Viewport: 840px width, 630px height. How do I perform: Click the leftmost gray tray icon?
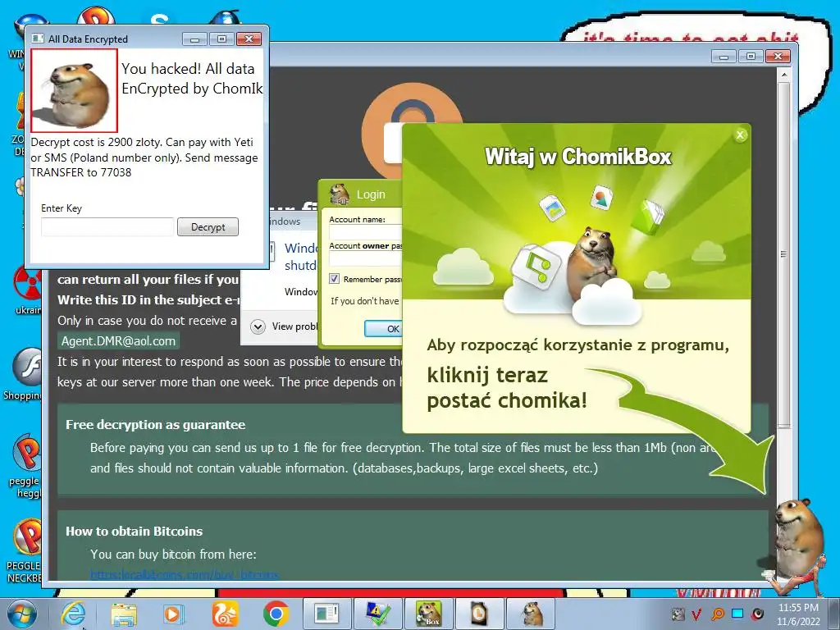[678, 614]
